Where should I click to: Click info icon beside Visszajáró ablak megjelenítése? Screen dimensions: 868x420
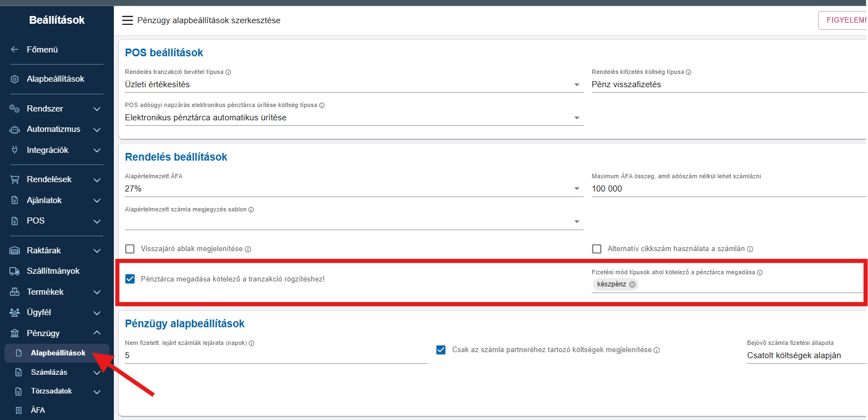click(x=248, y=249)
